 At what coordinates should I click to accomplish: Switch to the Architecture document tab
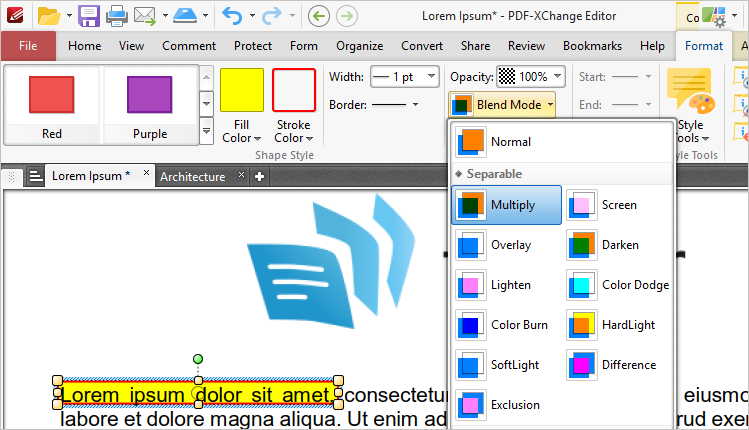192,176
